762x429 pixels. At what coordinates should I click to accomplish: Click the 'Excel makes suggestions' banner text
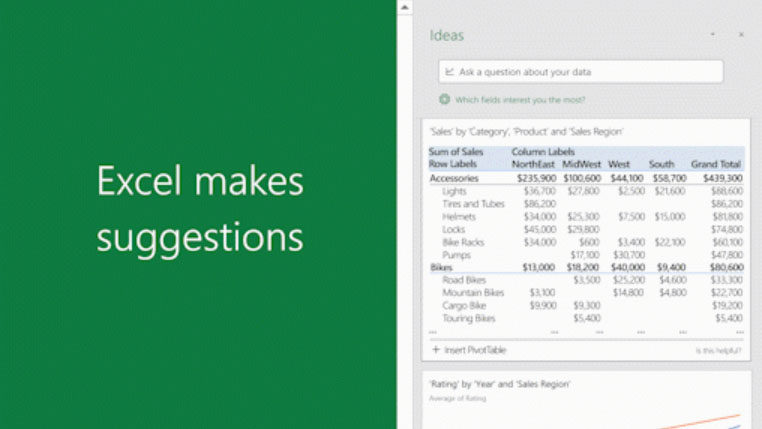coord(200,210)
